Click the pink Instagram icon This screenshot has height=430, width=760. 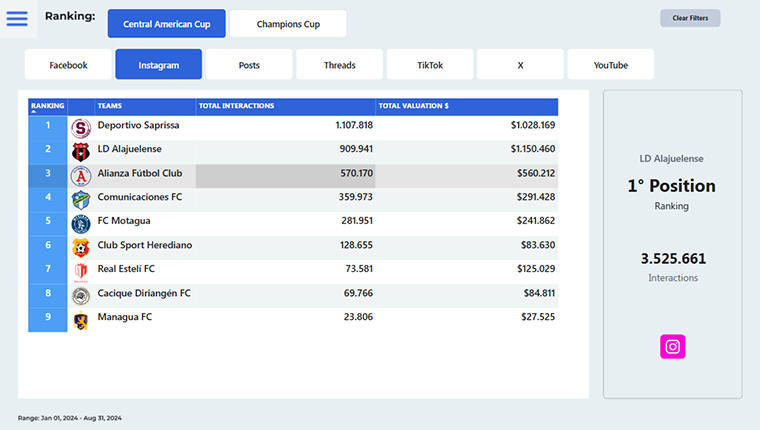(673, 347)
